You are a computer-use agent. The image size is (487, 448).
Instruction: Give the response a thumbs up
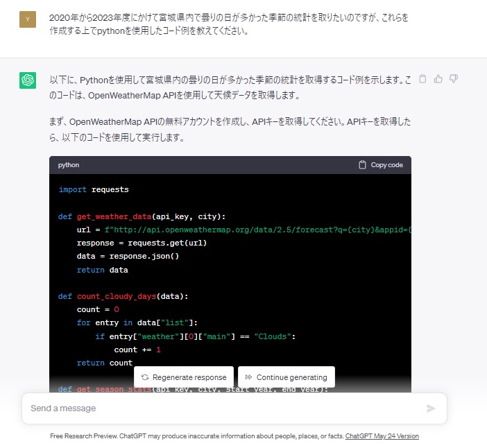tap(438, 79)
